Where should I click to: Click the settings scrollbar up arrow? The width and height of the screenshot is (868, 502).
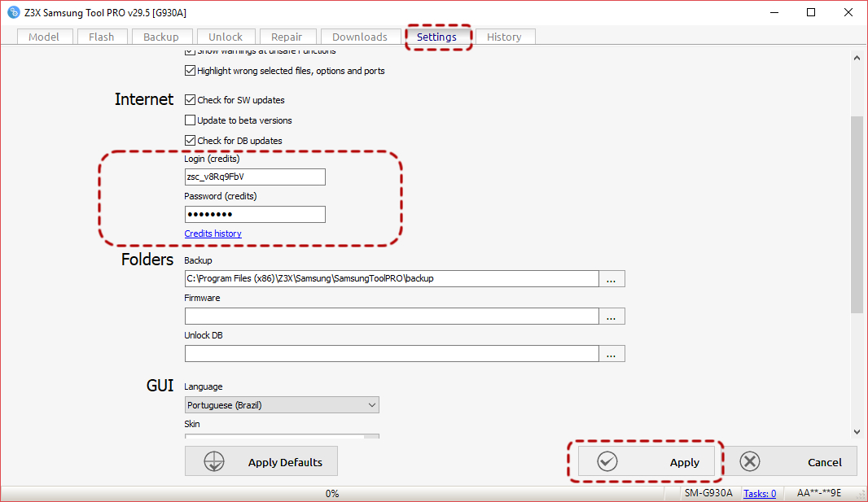(857, 58)
